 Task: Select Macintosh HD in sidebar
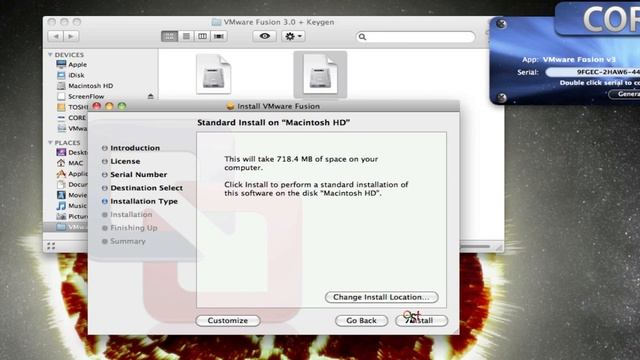[x=91, y=86]
